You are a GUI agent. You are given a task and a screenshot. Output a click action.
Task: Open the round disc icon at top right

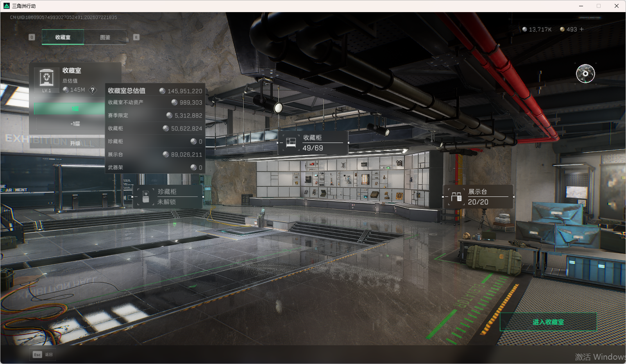585,73
